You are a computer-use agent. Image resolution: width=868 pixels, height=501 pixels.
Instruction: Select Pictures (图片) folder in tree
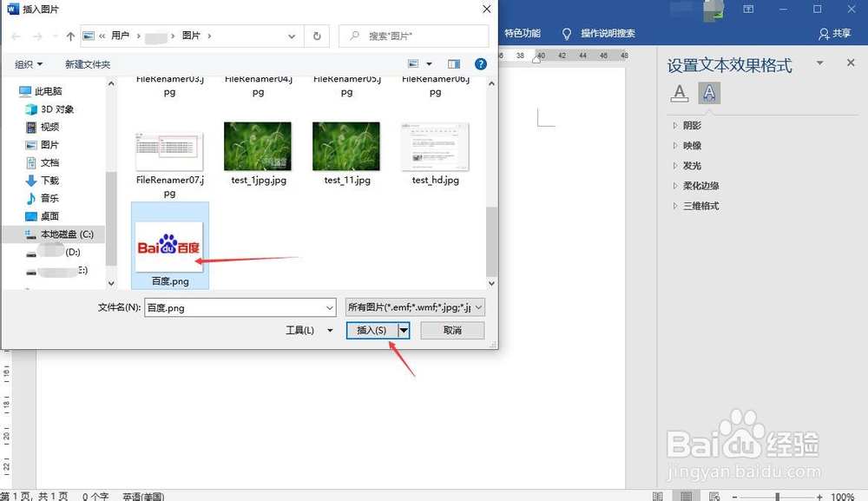pos(43,144)
